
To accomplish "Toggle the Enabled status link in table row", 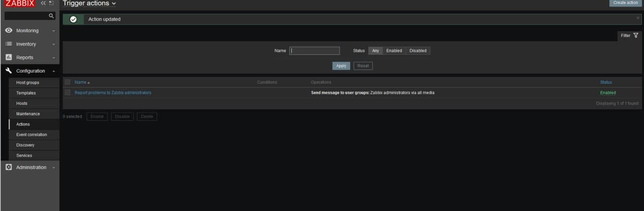I will pyautogui.click(x=608, y=93).
